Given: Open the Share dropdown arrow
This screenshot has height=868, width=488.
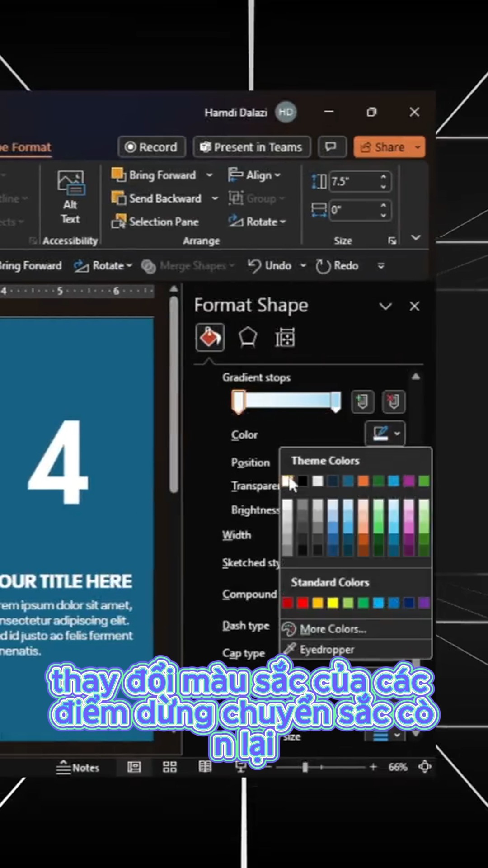Looking at the screenshot, I should tap(418, 147).
